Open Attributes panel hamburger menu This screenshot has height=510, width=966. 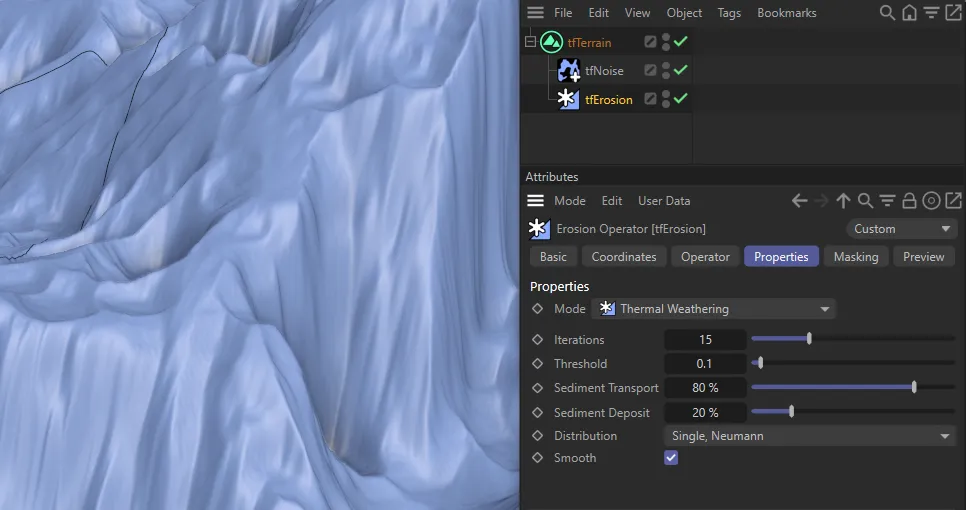(x=535, y=201)
